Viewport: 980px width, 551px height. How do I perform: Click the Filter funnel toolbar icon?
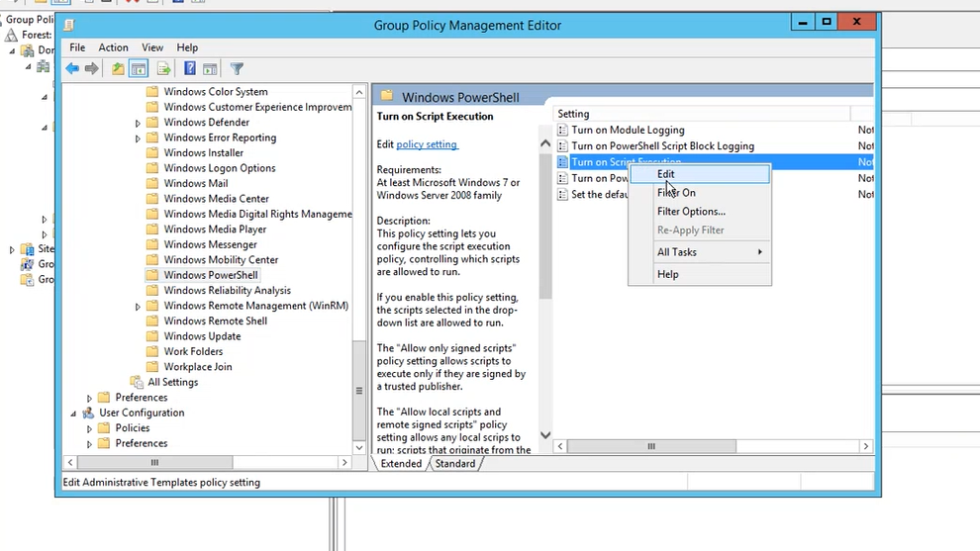click(237, 68)
